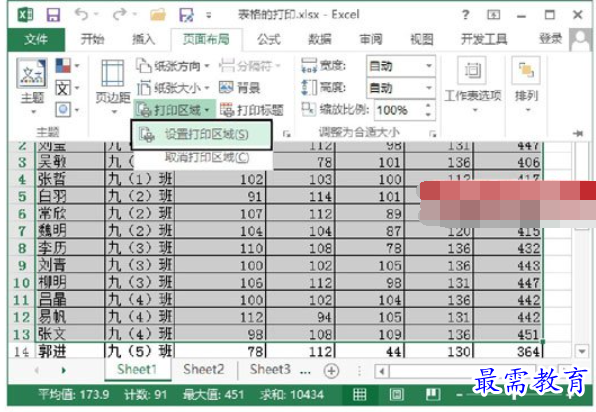The width and height of the screenshot is (596, 412).
Task: Switch to Page Break Preview icon in status bar
Action: tap(433, 395)
